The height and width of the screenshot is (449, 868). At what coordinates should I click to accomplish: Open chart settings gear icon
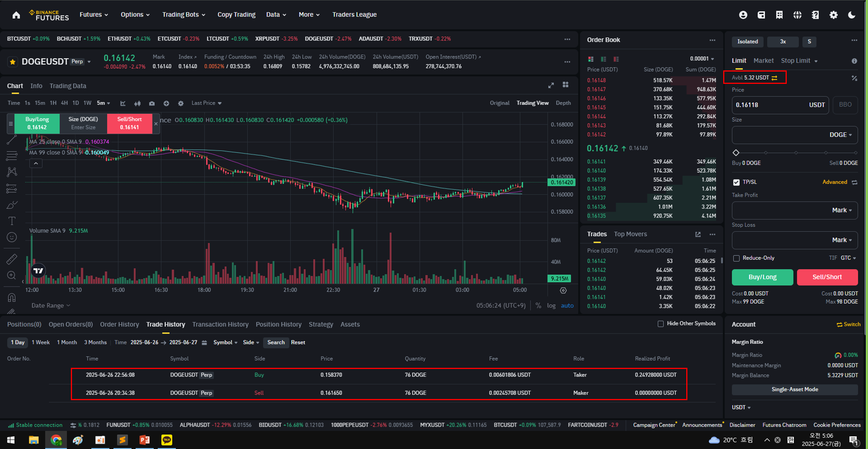181,103
